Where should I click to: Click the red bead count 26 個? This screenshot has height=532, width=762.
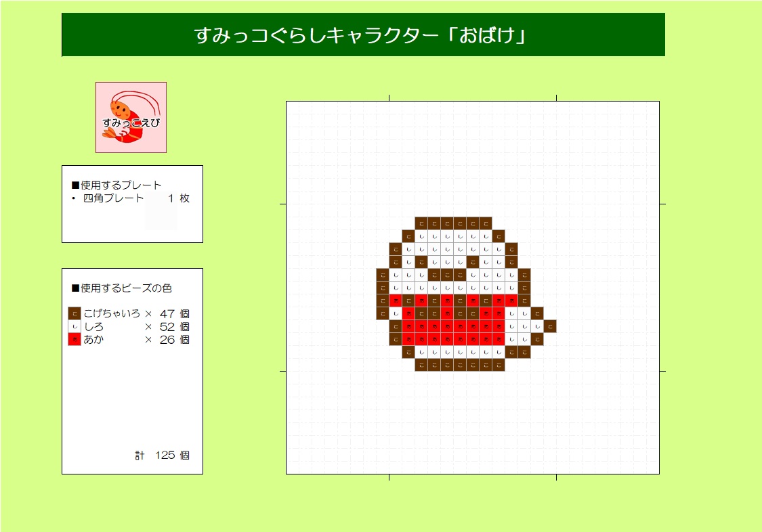click(175, 340)
